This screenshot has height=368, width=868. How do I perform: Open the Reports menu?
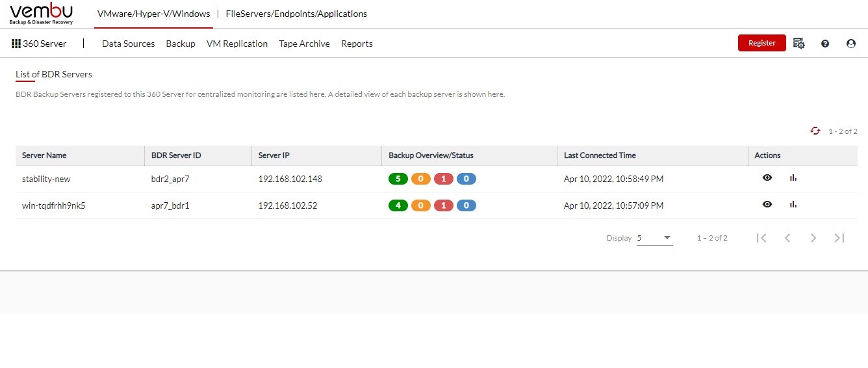tap(357, 44)
